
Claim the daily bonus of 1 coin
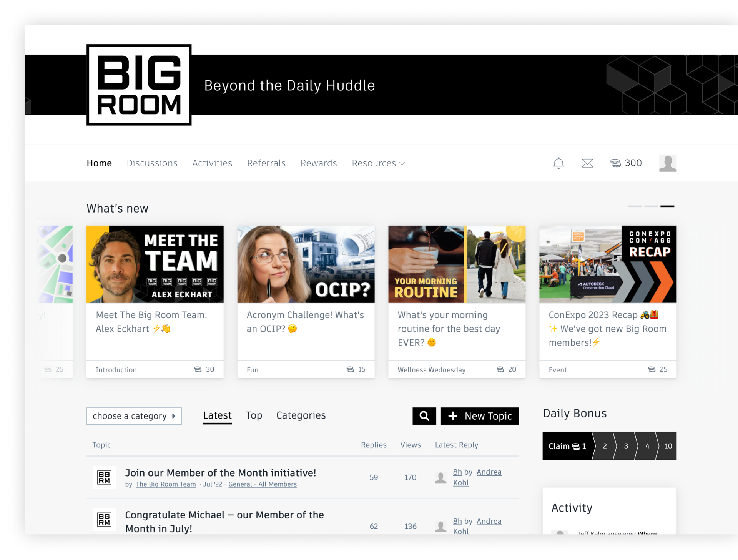tap(567, 446)
